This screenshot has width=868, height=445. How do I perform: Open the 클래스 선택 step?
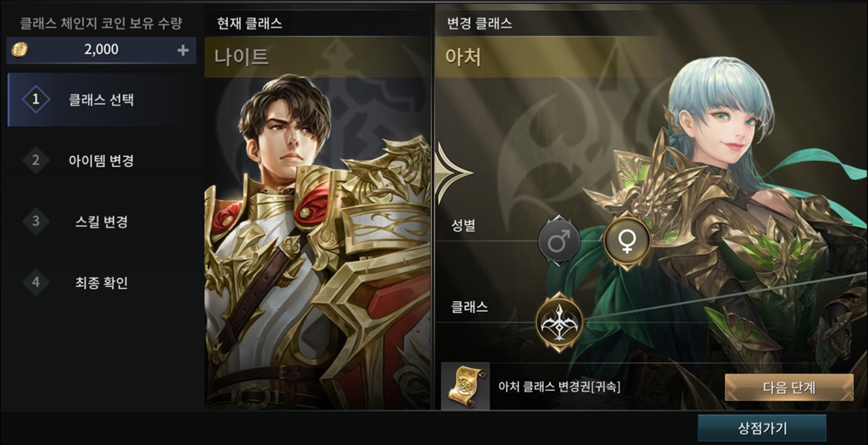pyautogui.click(x=102, y=100)
